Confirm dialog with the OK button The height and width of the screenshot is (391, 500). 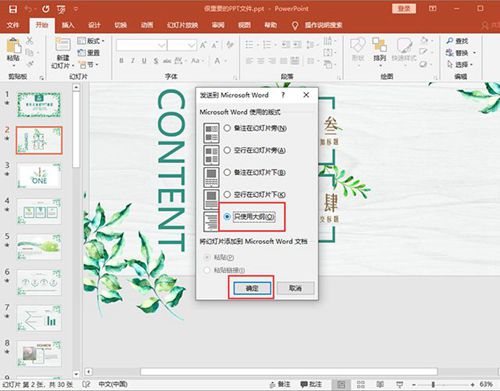pyautogui.click(x=252, y=288)
